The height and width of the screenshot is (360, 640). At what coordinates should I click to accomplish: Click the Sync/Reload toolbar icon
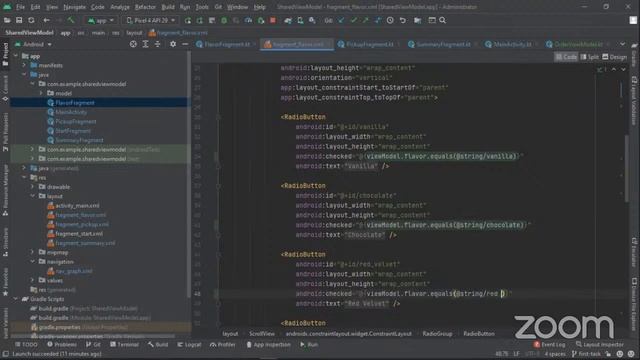(x=31, y=20)
